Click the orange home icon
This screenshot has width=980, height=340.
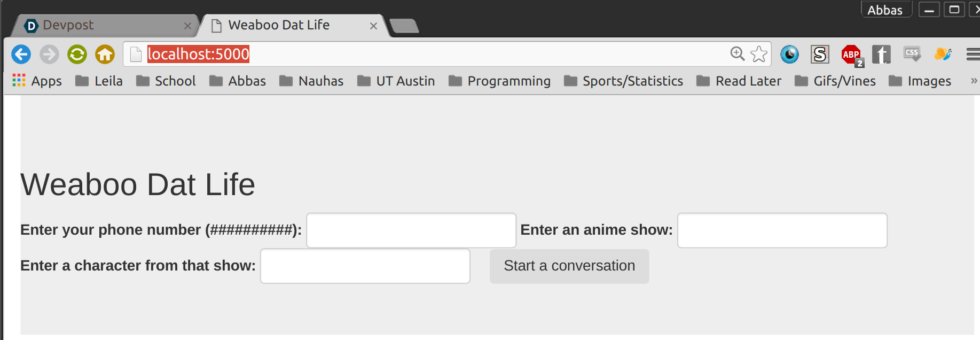point(105,54)
